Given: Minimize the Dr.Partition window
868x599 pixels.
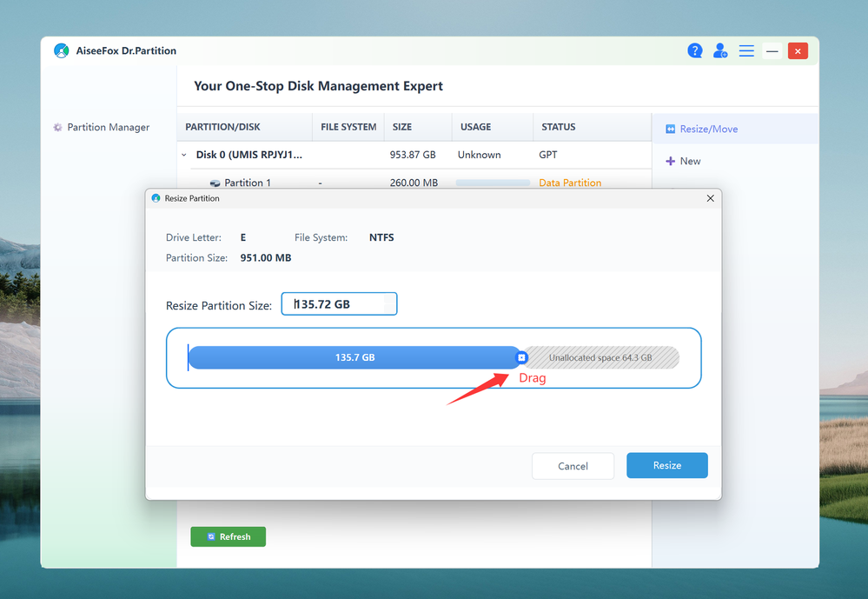Looking at the screenshot, I should (x=772, y=51).
